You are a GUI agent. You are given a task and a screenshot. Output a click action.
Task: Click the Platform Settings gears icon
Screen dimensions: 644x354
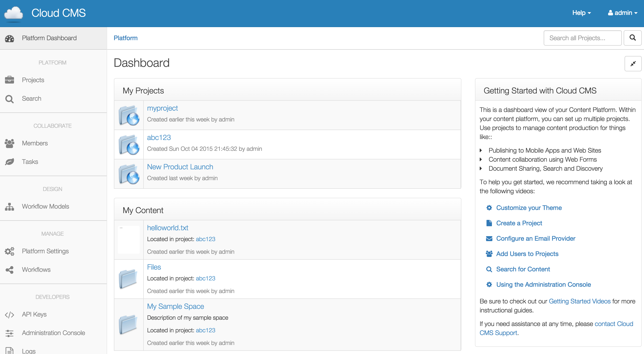pyautogui.click(x=9, y=251)
